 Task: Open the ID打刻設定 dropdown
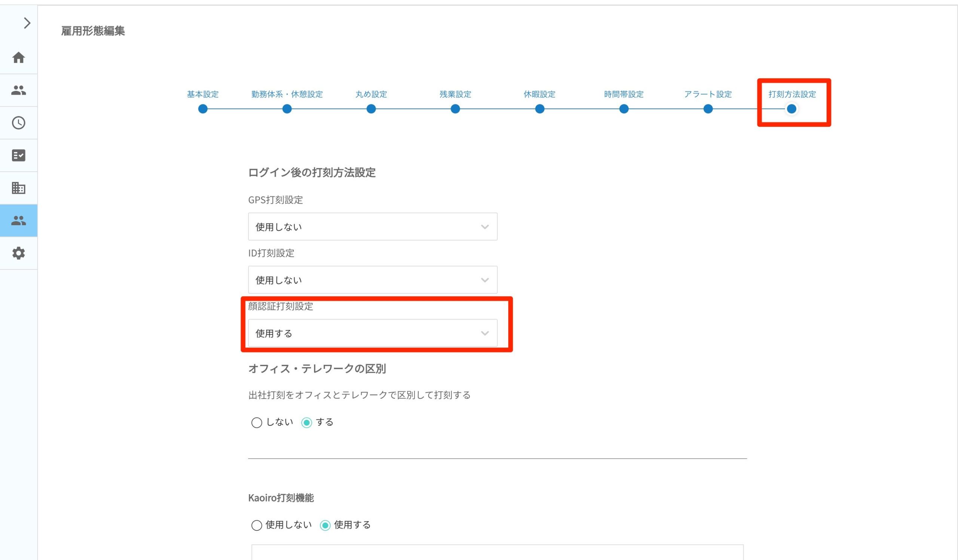click(x=372, y=280)
